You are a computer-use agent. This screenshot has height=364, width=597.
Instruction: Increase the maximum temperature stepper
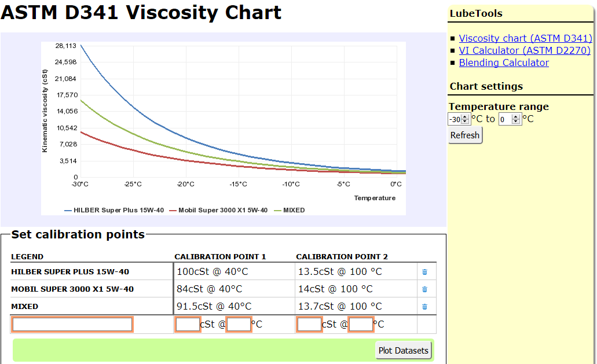pyautogui.click(x=515, y=117)
